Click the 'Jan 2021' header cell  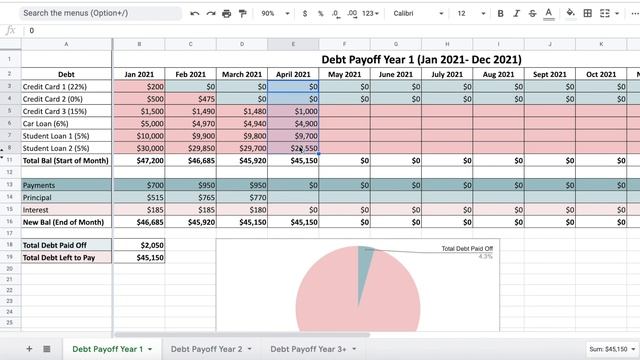click(139, 74)
